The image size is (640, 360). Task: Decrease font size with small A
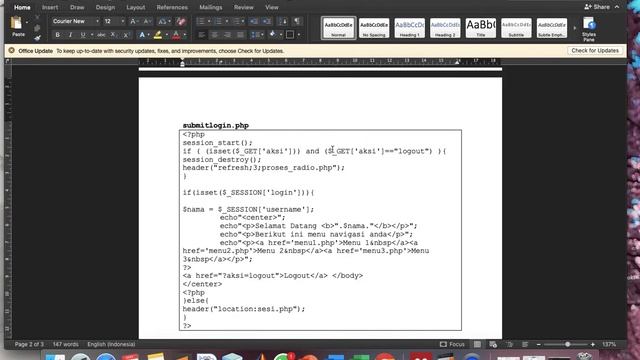(147, 21)
